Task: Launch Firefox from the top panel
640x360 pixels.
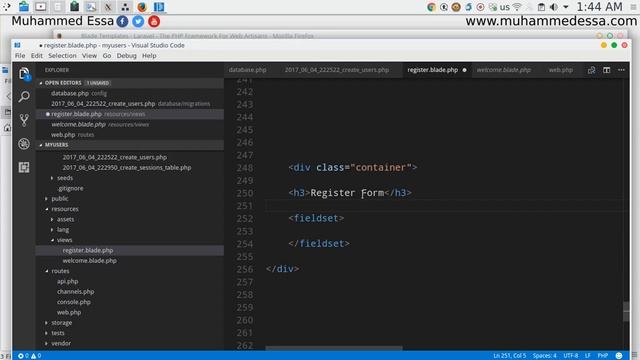Action: click(x=142, y=7)
